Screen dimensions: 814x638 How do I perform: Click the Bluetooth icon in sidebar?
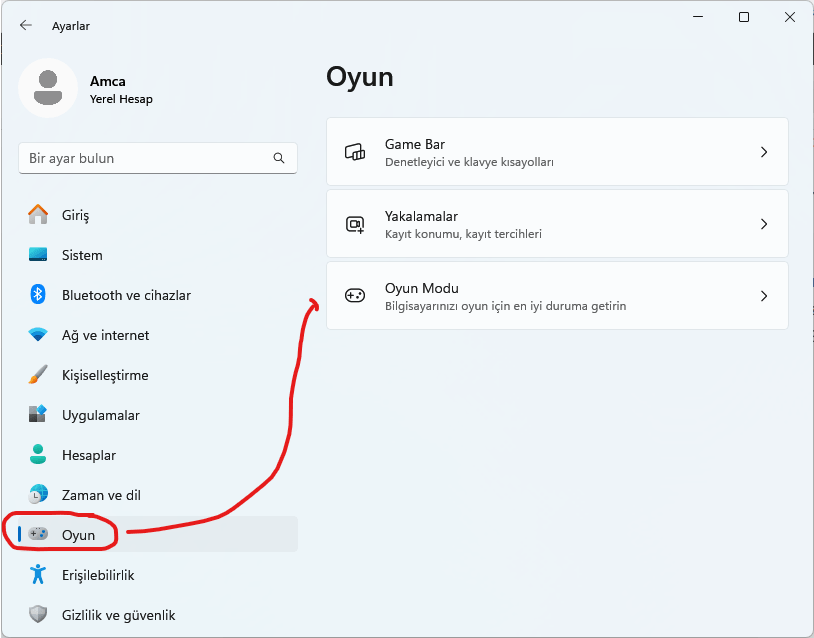click(x=38, y=294)
